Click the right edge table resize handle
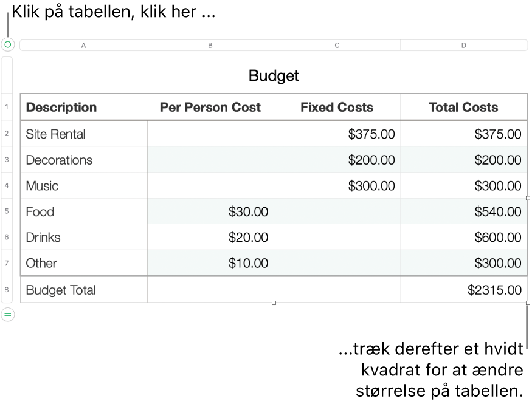 pyautogui.click(x=528, y=198)
